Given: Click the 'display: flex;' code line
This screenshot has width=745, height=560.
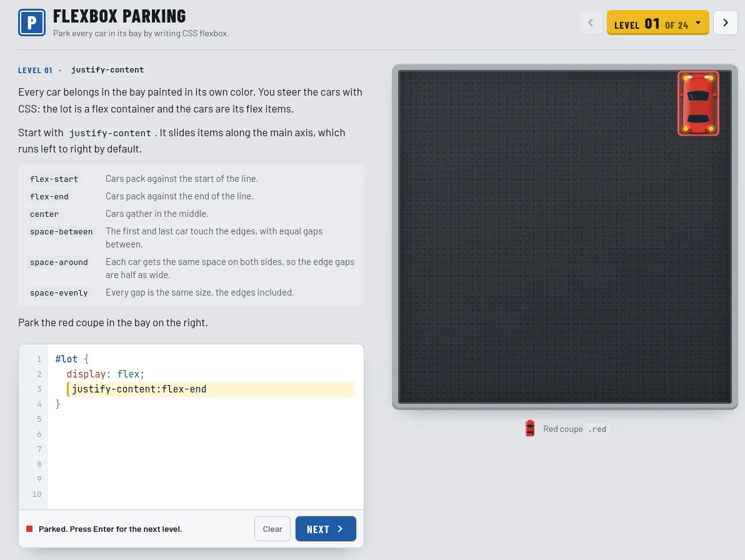Looking at the screenshot, I should coord(106,374).
